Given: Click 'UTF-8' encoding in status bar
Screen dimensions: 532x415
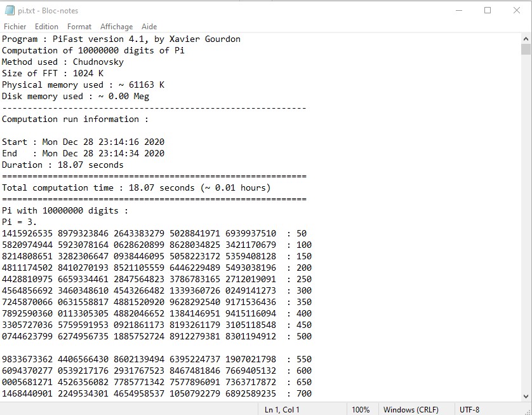Looking at the screenshot, I should click(469, 409).
